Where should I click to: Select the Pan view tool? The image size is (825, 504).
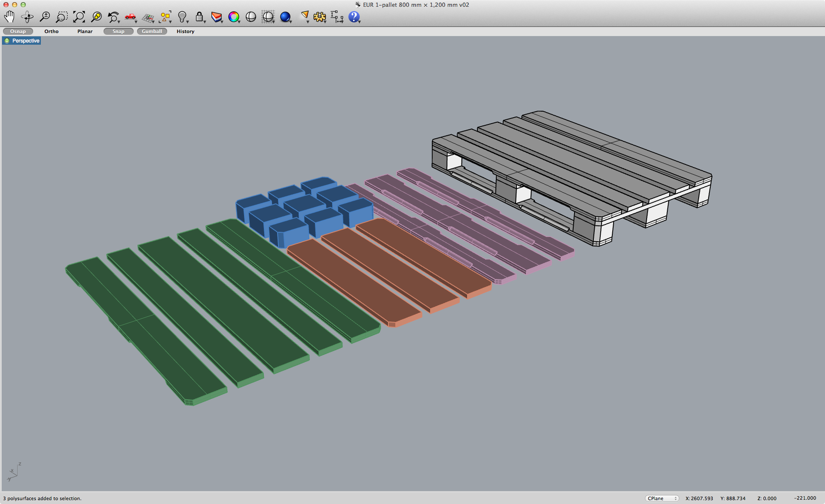[x=9, y=16]
